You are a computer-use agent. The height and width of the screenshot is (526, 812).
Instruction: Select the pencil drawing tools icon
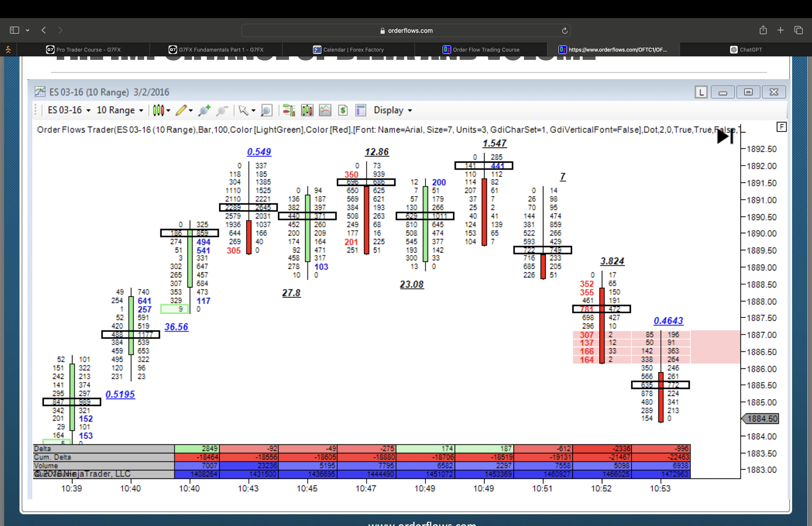tap(181, 110)
